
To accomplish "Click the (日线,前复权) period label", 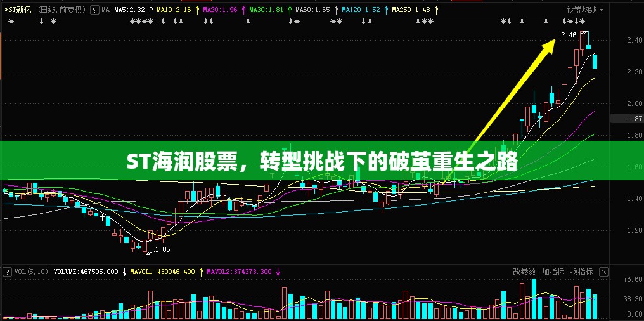I will [62, 10].
